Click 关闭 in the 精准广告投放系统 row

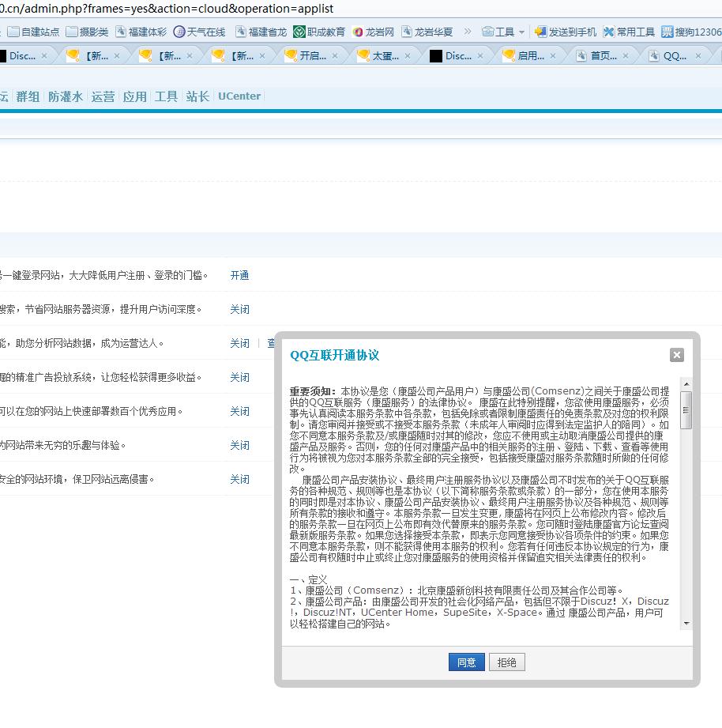click(239, 378)
